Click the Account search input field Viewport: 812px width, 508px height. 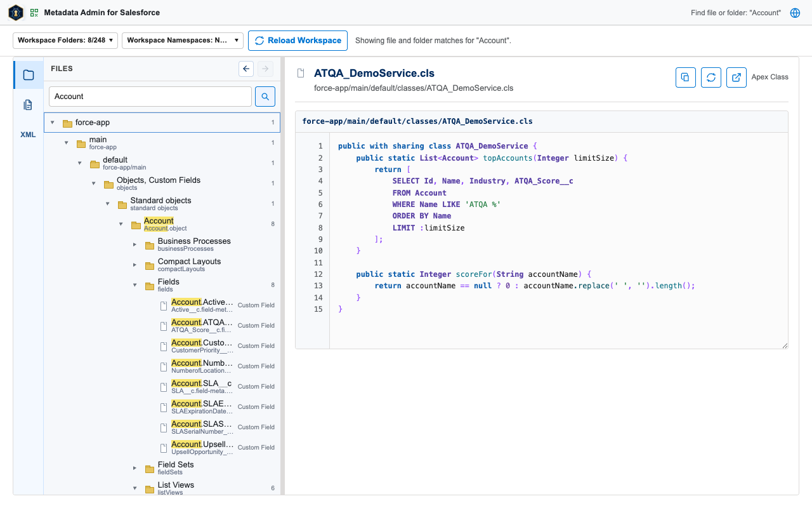pyautogui.click(x=150, y=97)
